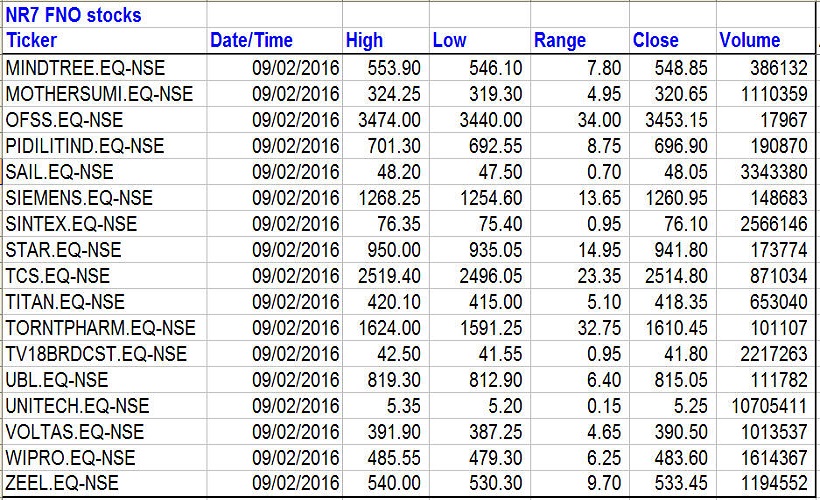
Task: Select the Date/Time column header
Action: (251, 41)
